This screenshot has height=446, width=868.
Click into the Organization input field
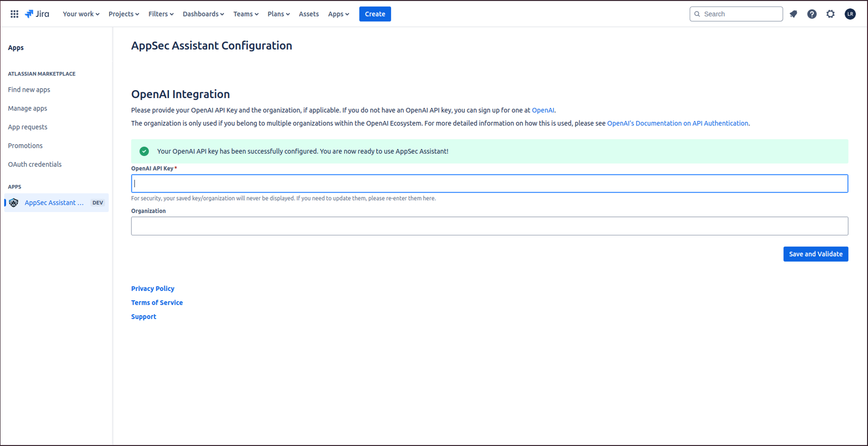tap(489, 226)
